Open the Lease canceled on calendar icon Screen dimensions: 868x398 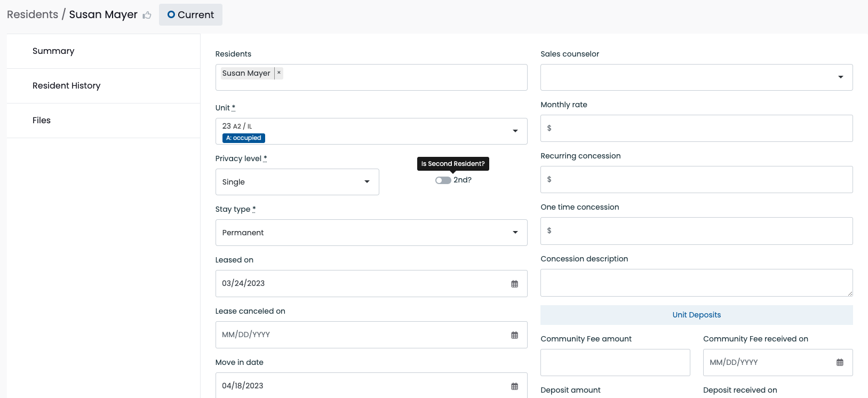(x=514, y=335)
